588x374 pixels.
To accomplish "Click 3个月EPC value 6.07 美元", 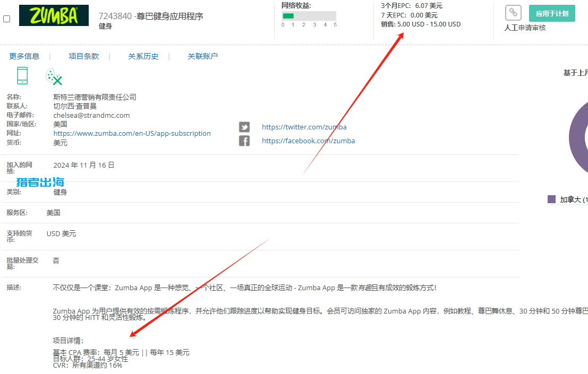I will pos(429,6).
